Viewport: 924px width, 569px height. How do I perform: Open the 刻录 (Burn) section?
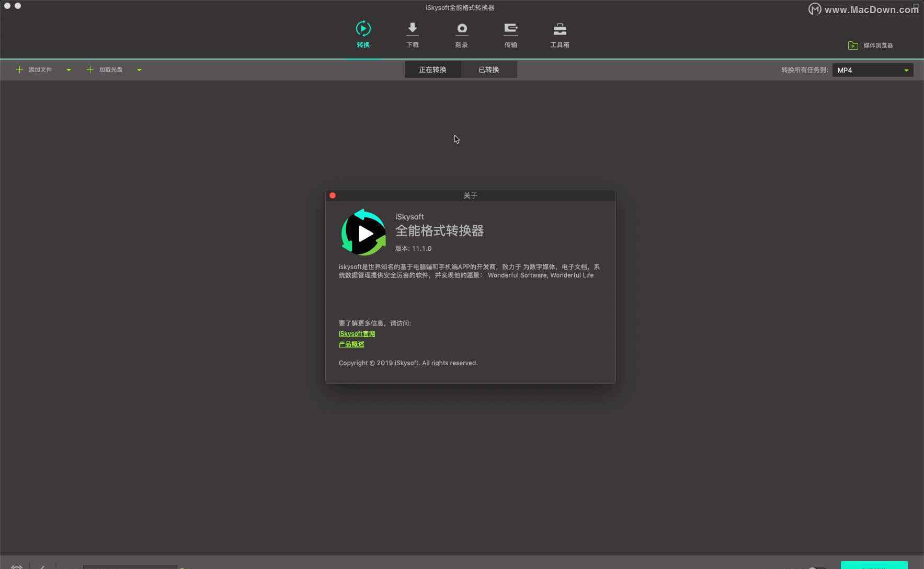tap(461, 34)
